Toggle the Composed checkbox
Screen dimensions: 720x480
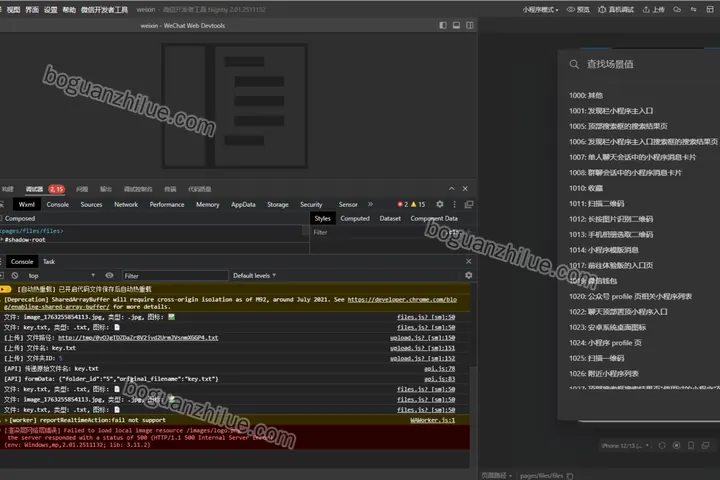pyautogui.click(x=1, y=219)
